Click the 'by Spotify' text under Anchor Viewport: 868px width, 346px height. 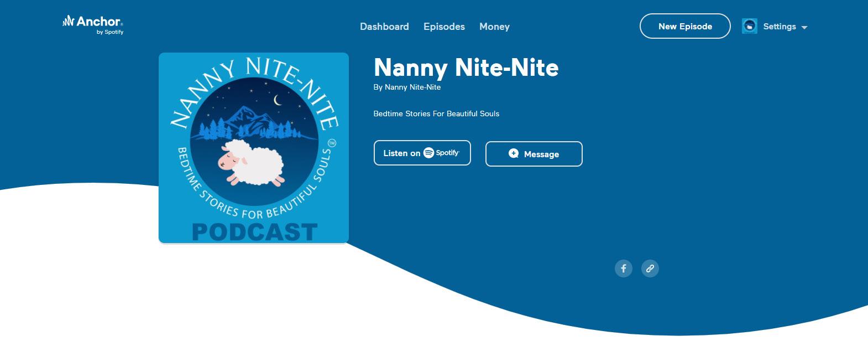(x=110, y=32)
